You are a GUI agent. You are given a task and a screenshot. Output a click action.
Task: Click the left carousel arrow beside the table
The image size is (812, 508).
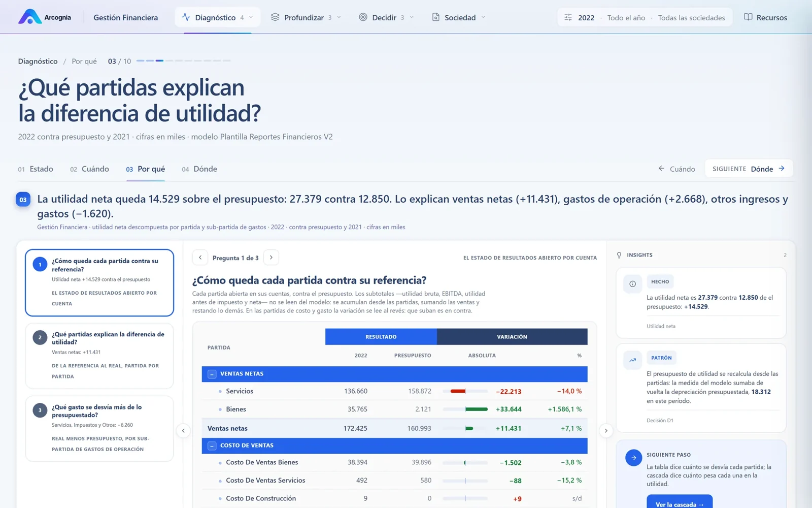183,431
